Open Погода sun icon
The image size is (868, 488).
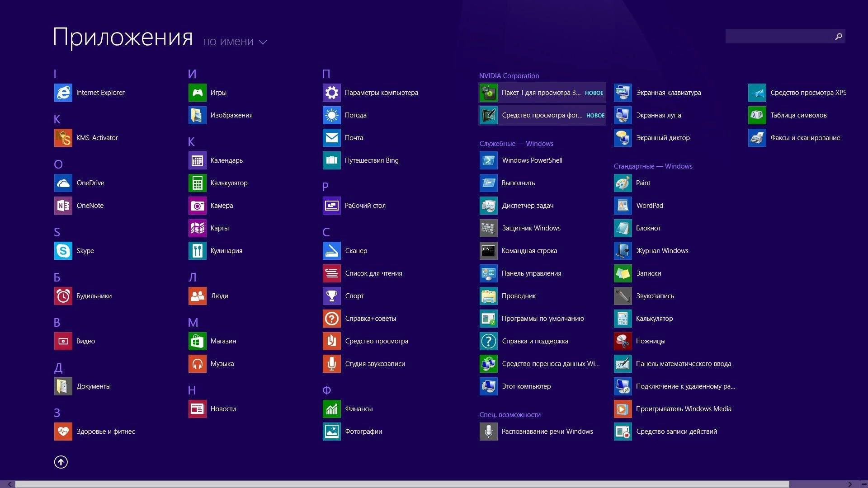[332, 115]
